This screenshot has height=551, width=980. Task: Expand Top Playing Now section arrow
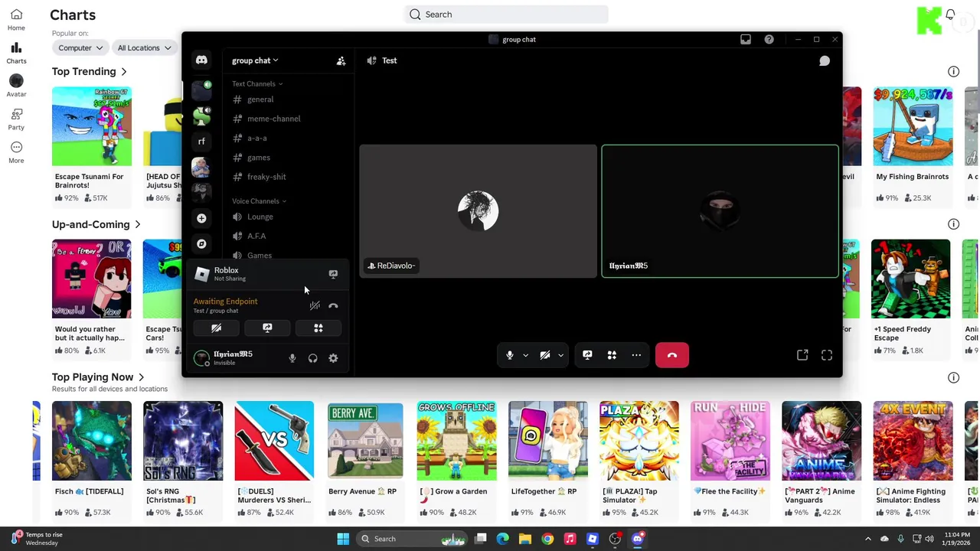click(x=141, y=377)
